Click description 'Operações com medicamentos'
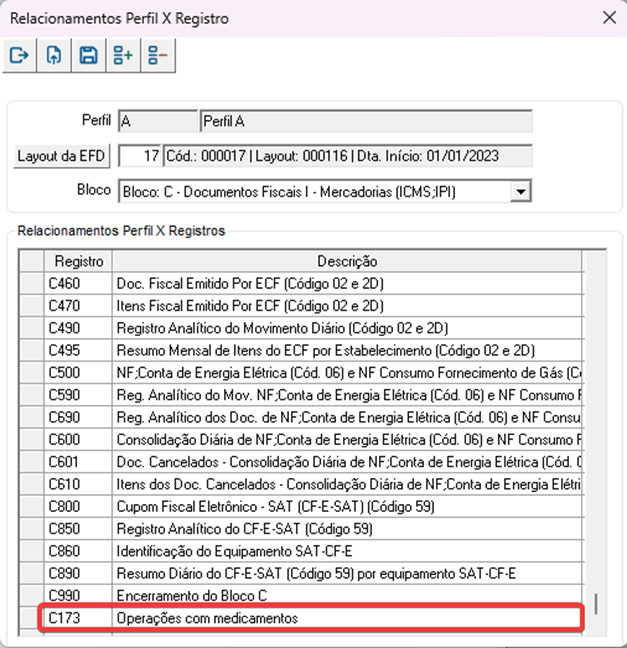The height and width of the screenshot is (648, 627). (207, 618)
